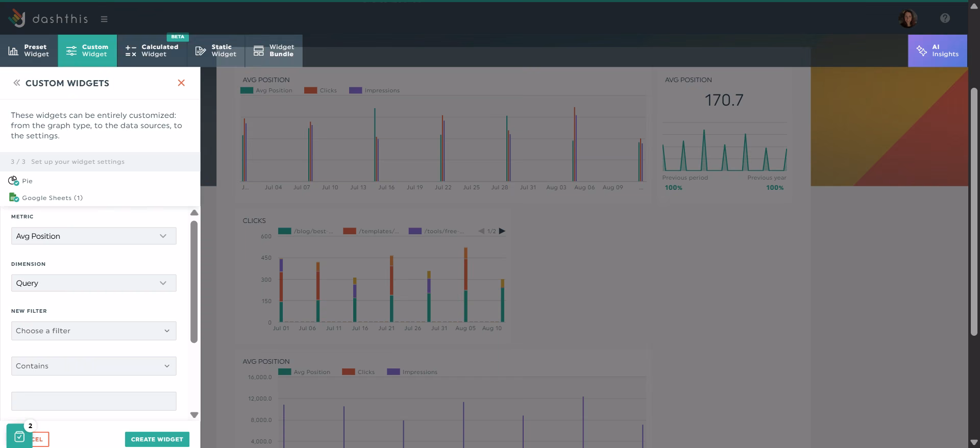Open the hamburger menu next to dashthis
Image resolution: width=980 pixels, height=448 pixels.
pyautogui.click(x=104, y=19)
